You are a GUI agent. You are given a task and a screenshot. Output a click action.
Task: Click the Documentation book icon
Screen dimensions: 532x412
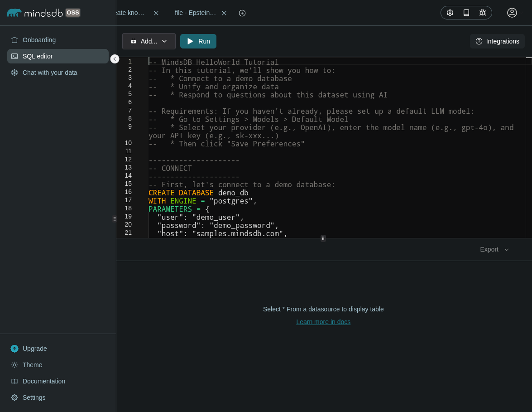click(14, 382)
